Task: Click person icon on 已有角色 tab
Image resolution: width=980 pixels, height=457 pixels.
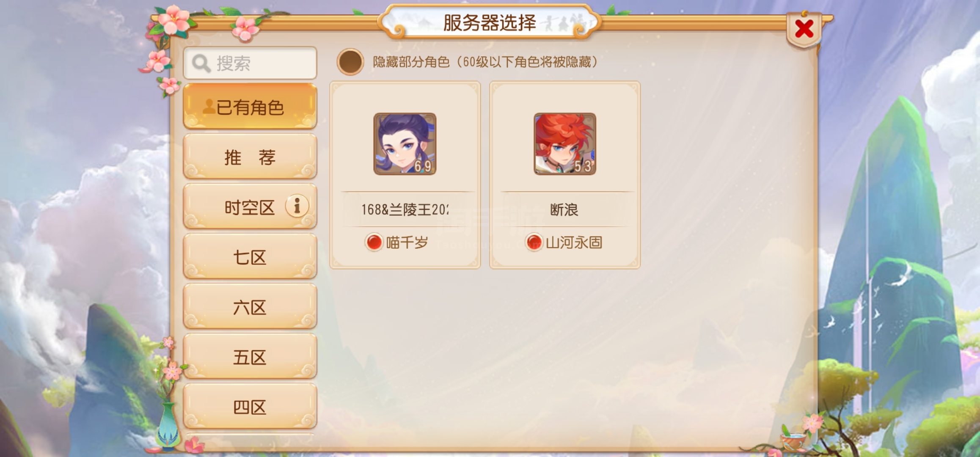Action: (209, 107)
